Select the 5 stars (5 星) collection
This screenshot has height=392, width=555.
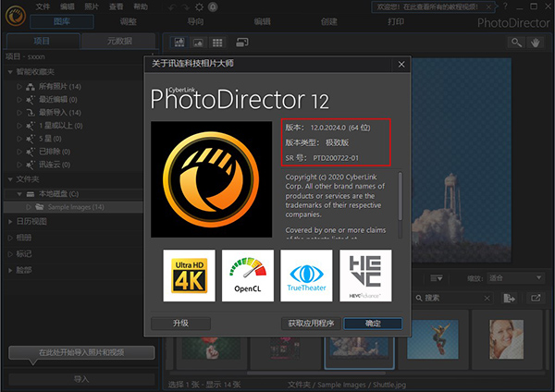(50, 139)
